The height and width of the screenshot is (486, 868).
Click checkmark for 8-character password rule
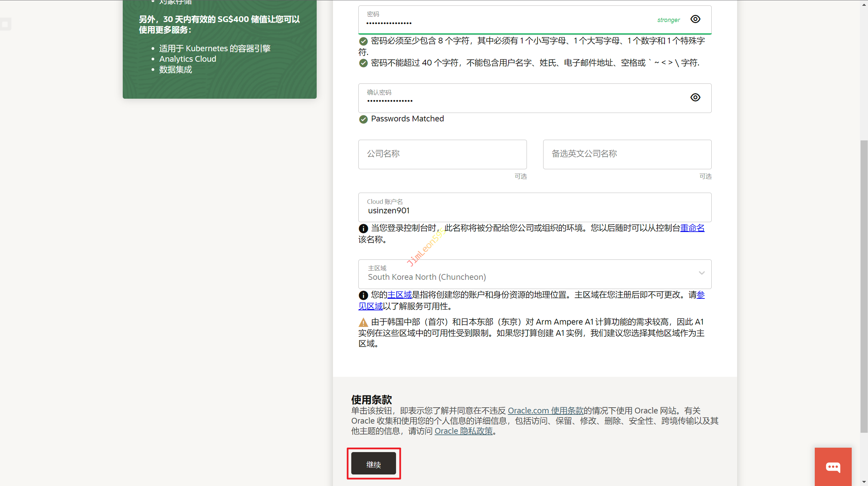[363, 41]
